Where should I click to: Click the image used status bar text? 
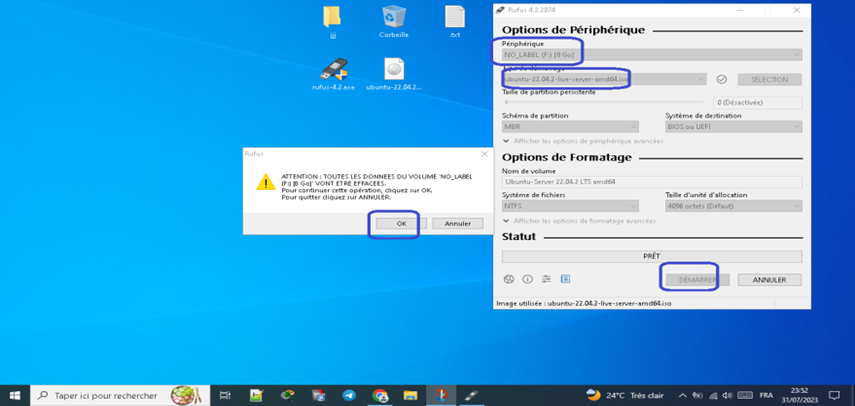(x=583, y=302)
